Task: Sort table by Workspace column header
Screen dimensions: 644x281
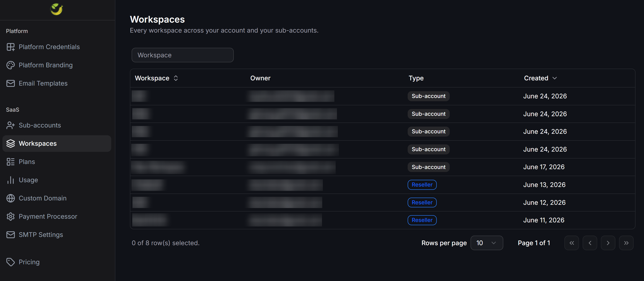Action: [157, 78]
